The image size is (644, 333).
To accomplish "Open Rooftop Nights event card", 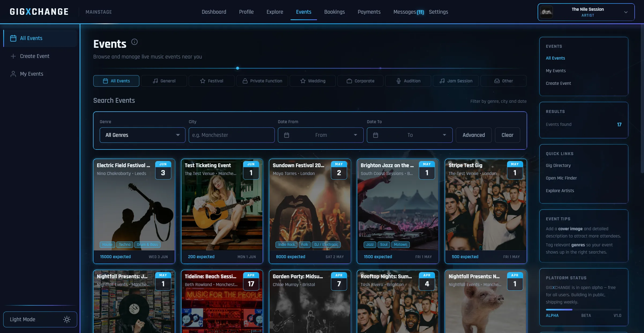I will point(398,302).
